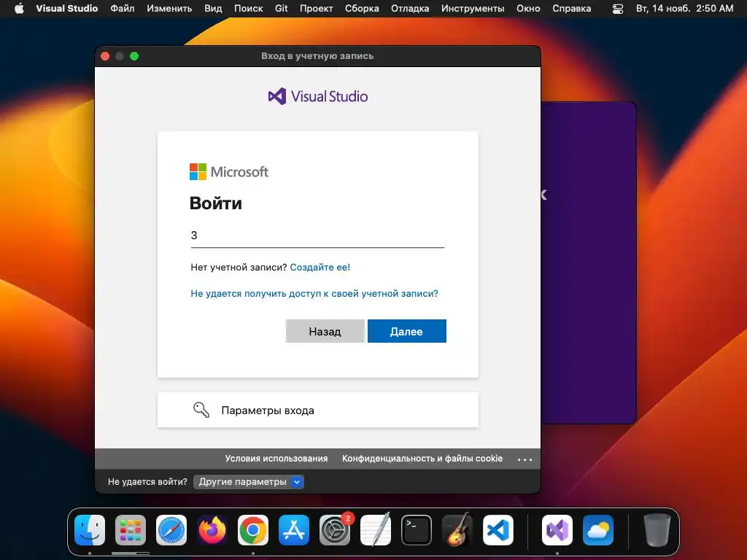Open the Отладка menu

pos(410,8)
